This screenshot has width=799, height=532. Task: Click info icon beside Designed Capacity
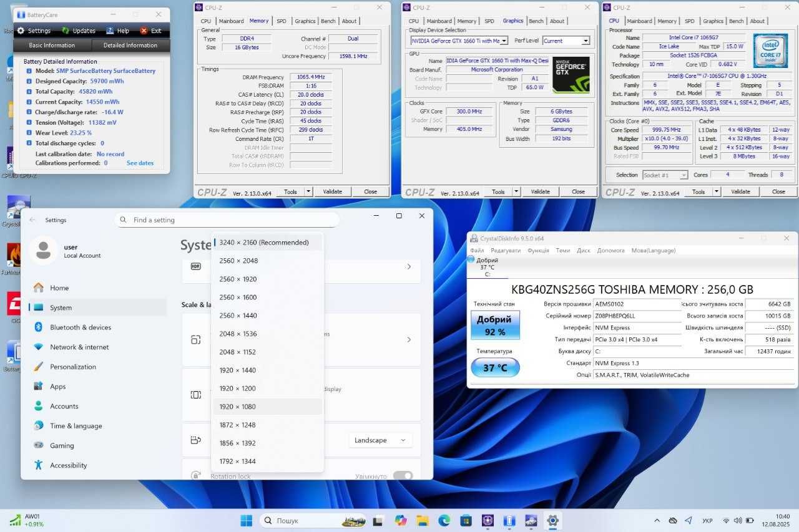(29, 81)
